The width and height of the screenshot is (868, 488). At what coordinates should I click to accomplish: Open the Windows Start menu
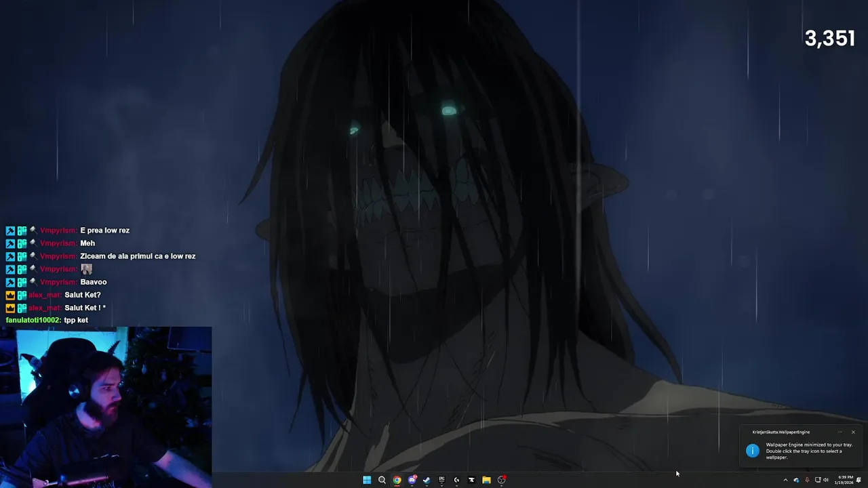tap(367, 480)
